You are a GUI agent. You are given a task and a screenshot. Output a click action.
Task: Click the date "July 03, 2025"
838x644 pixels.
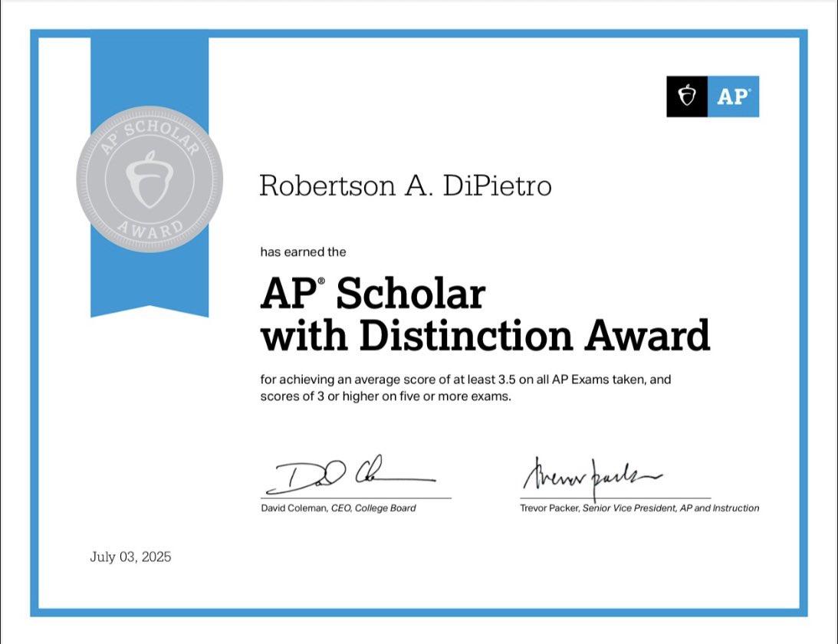tap(130, 557)
